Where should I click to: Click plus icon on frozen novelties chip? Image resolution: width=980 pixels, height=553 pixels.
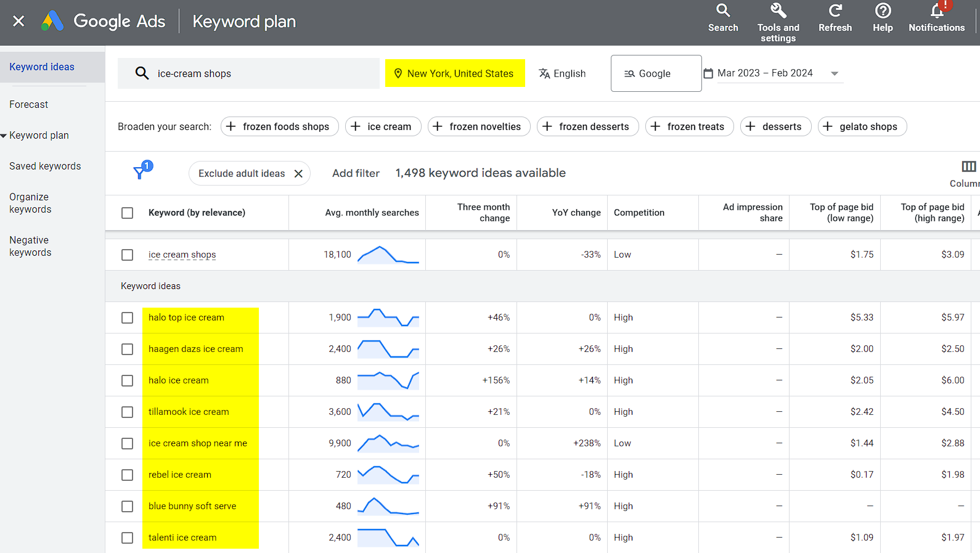pyautogui.click(x=438, y=126)
